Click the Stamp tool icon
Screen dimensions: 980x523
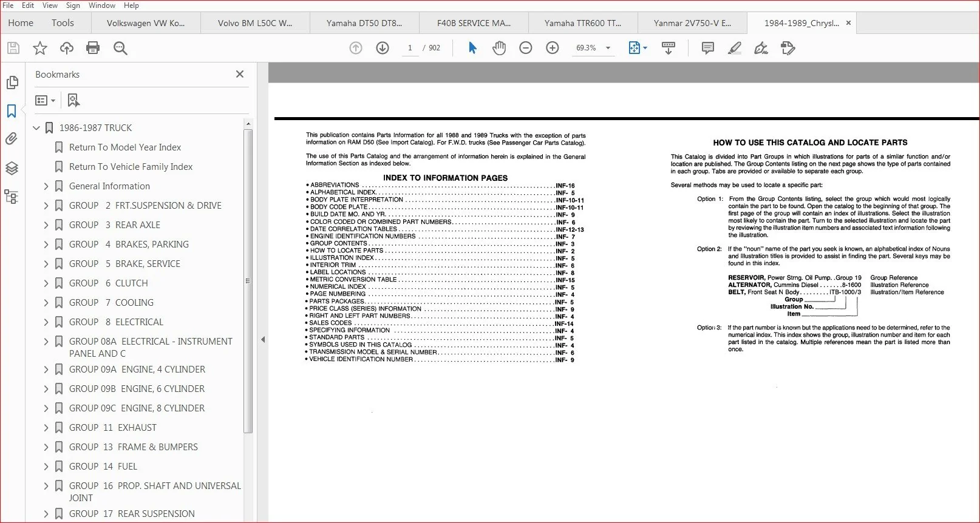788,48
